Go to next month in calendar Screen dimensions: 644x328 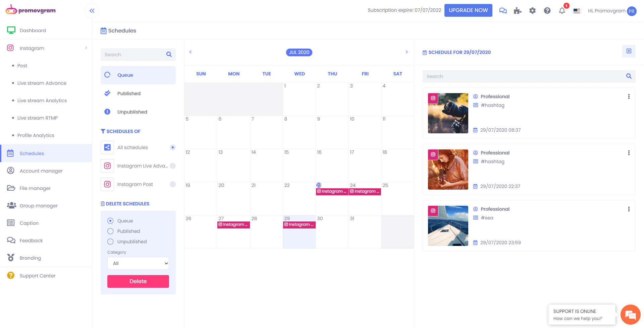407,52
